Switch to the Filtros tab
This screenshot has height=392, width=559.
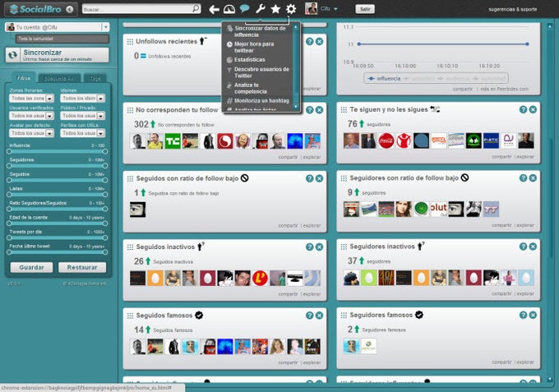tap(24, 78)
